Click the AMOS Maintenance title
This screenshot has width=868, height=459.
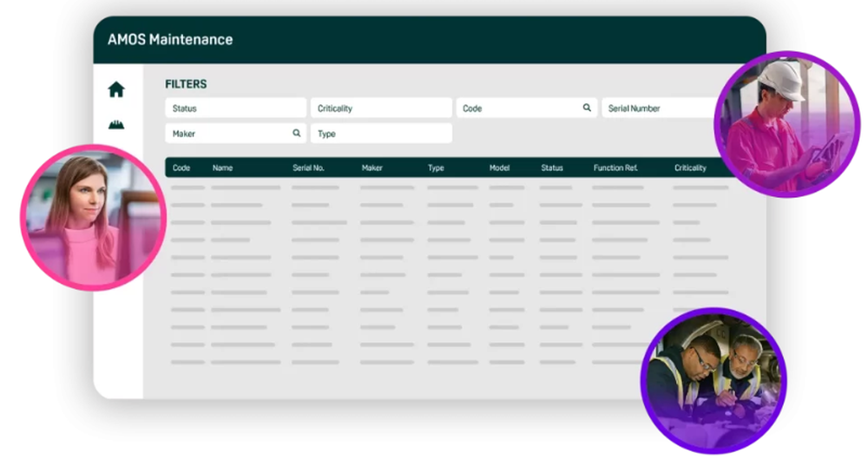coord(170,39)
